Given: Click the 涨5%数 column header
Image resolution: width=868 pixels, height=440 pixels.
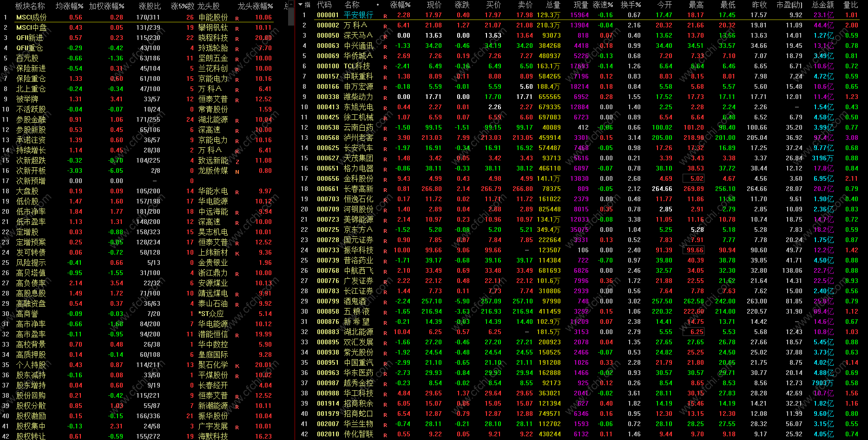Looking at the screenshot, I should (183, 6).
